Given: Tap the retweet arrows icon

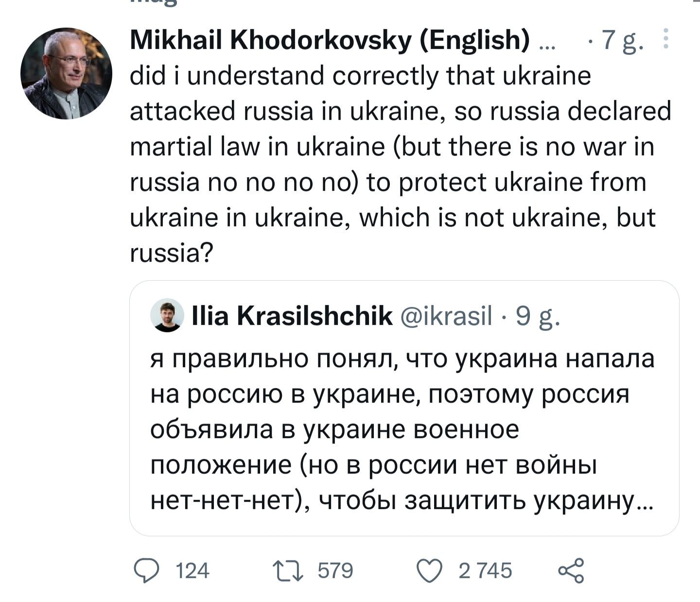Looking at the screenshot, I should click(288, 571).
